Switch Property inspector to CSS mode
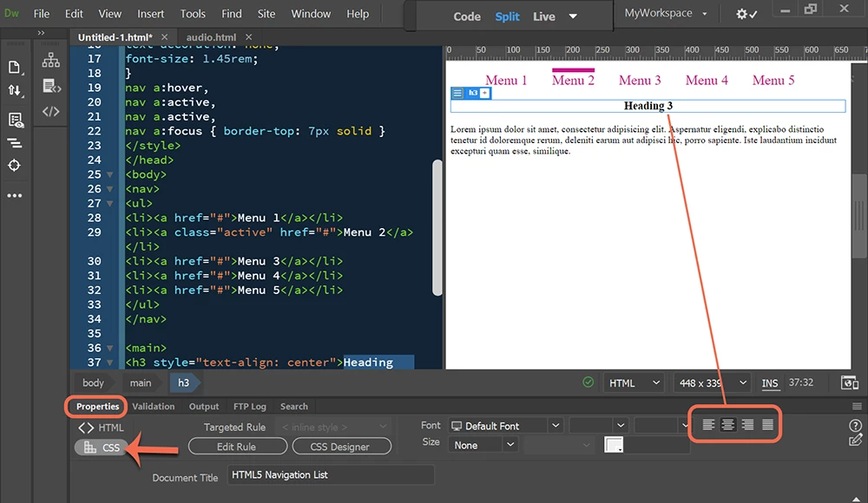This screenshot has height=503, width=868. (101, 447)
